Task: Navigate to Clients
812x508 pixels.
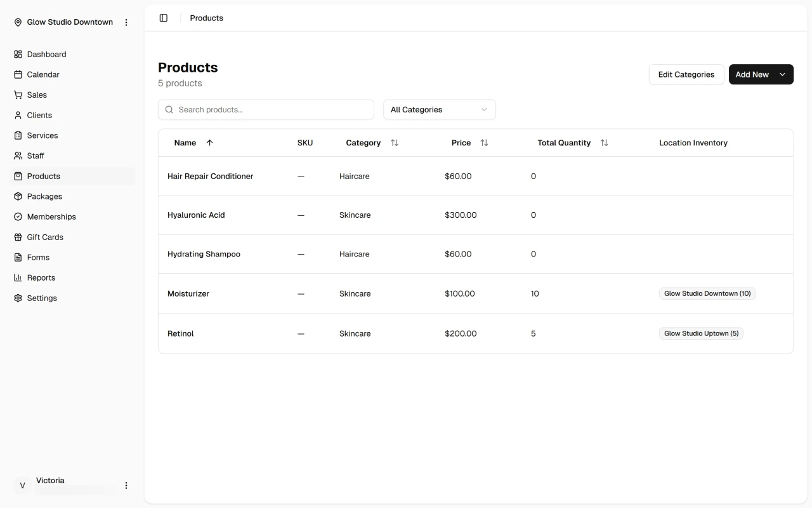Action: [72, 116]
